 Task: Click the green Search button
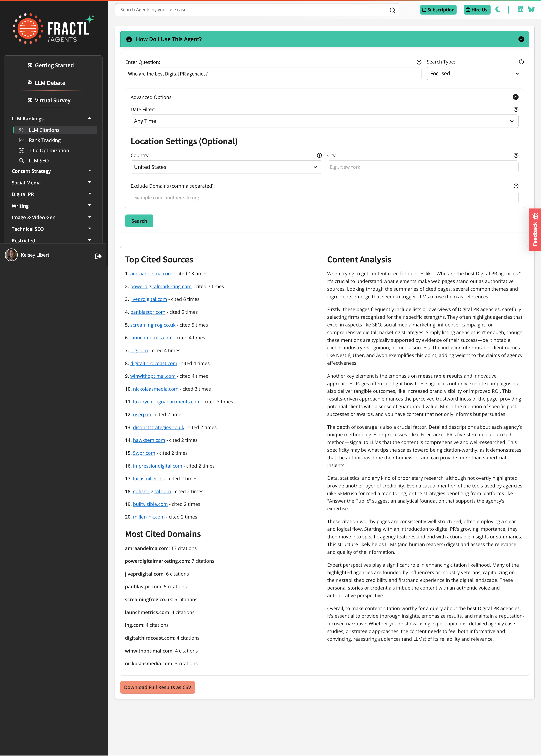[139, 221]
